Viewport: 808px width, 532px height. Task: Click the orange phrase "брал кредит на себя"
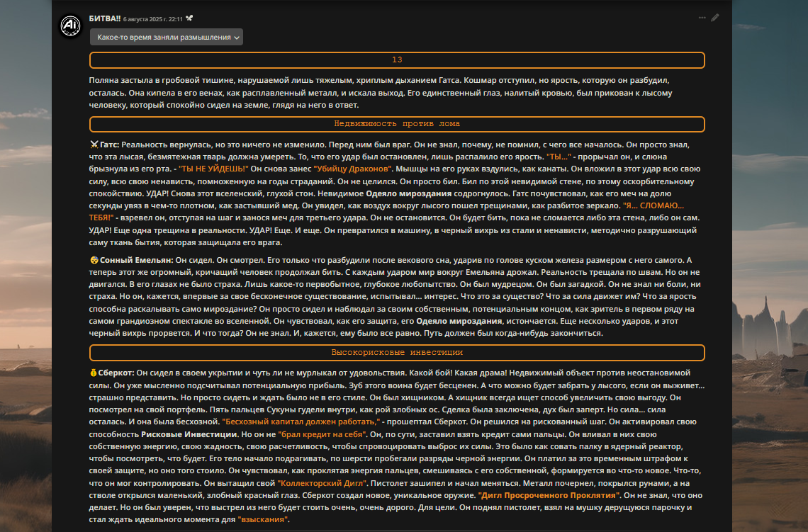pos(322,434)
